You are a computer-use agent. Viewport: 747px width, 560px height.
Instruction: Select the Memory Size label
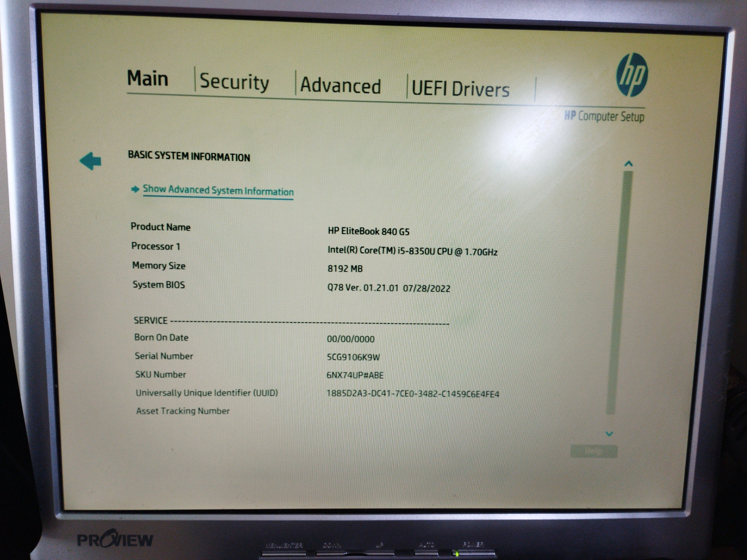tap(159, 266)
